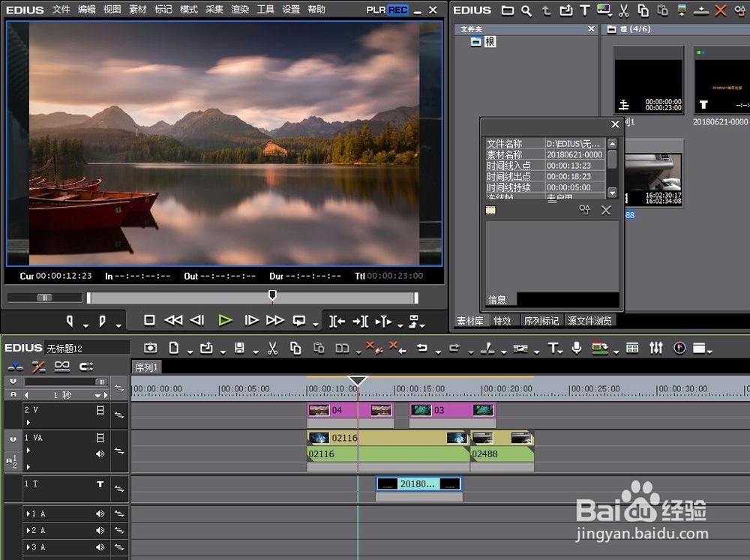Expand the 1 A track triangle
This screenshot has width=750, height=560.
[28, 514]
